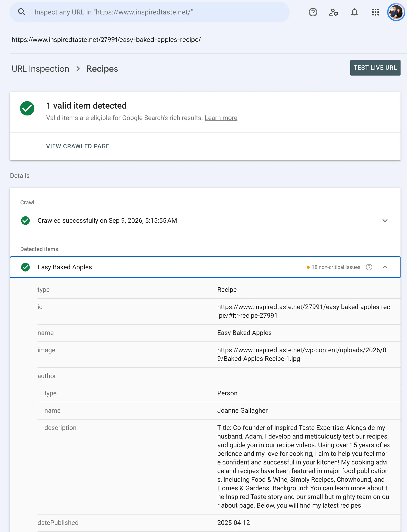Open the Google apps grid
This screenshot has height=532, width=407.
pos(375,12)
